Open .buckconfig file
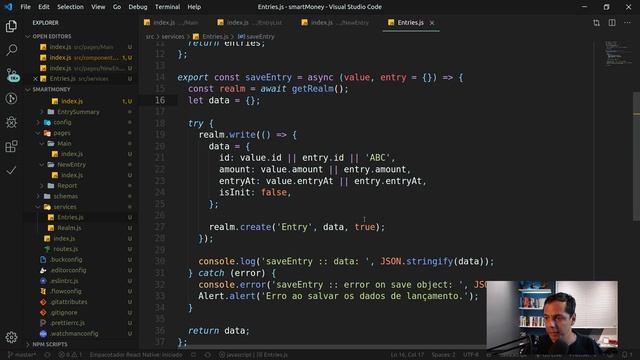The height and width of the screenshot is (360, 640). 66,260
